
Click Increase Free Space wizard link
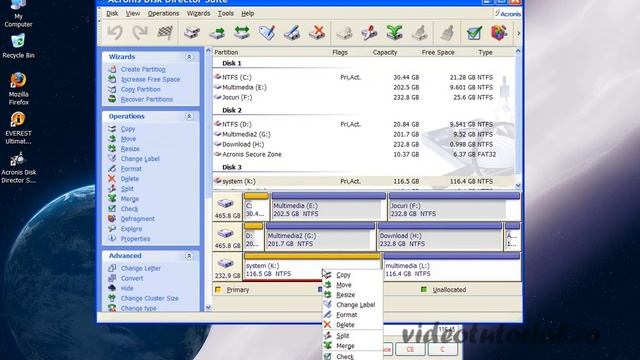(x=150, y=79)
